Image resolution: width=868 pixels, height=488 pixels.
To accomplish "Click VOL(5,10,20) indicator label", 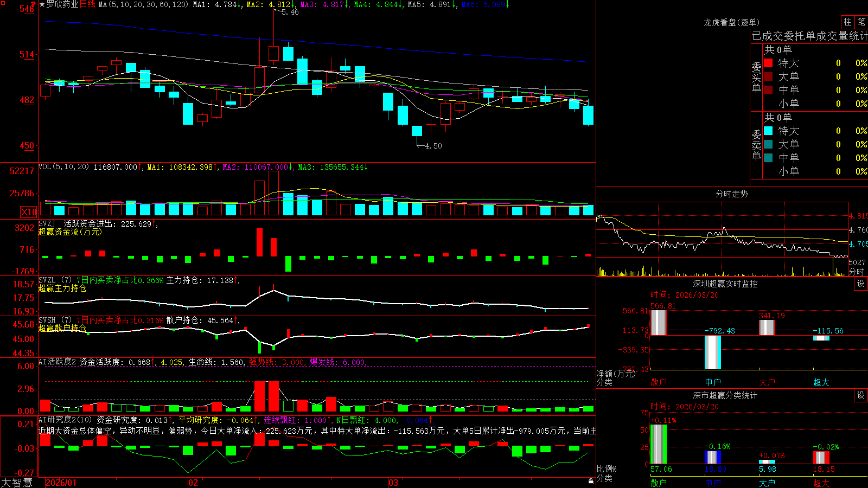I will 63,167.
